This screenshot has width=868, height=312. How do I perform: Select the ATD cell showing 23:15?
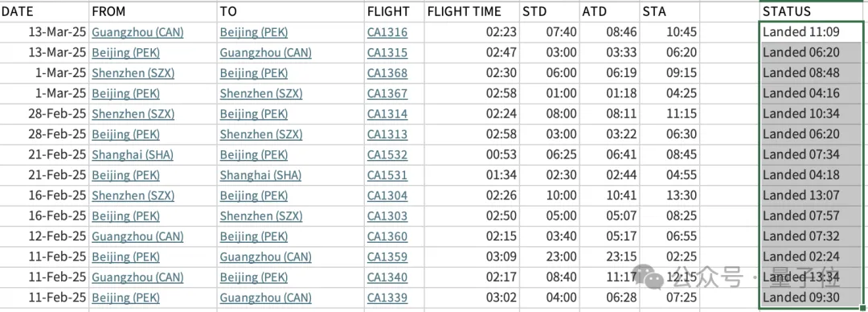pyautogui.click(x=609, y=257)
